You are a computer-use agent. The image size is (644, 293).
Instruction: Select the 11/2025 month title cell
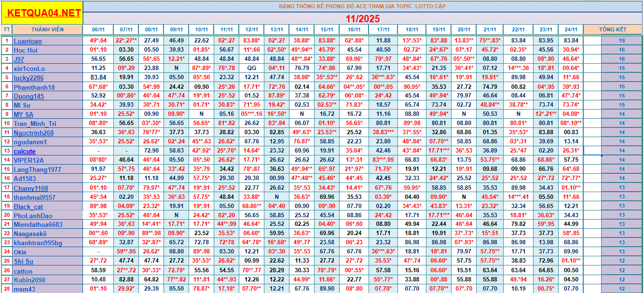362,18
